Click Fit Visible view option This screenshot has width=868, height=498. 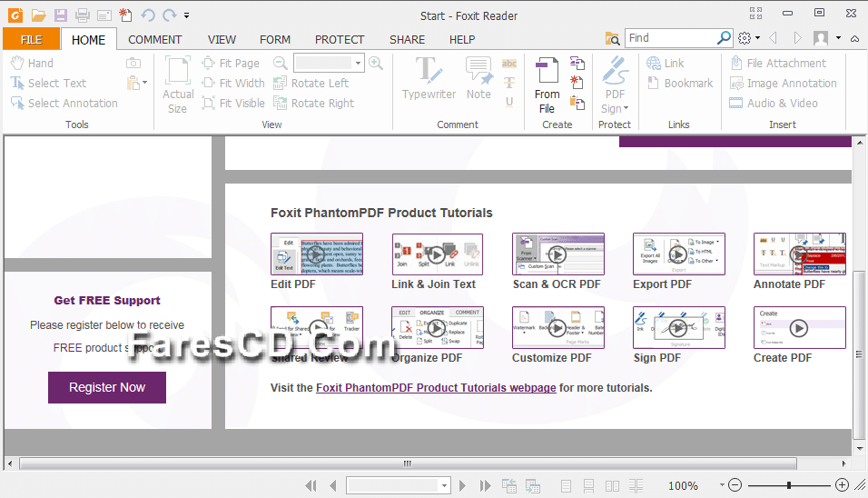(x=233, y=103)
